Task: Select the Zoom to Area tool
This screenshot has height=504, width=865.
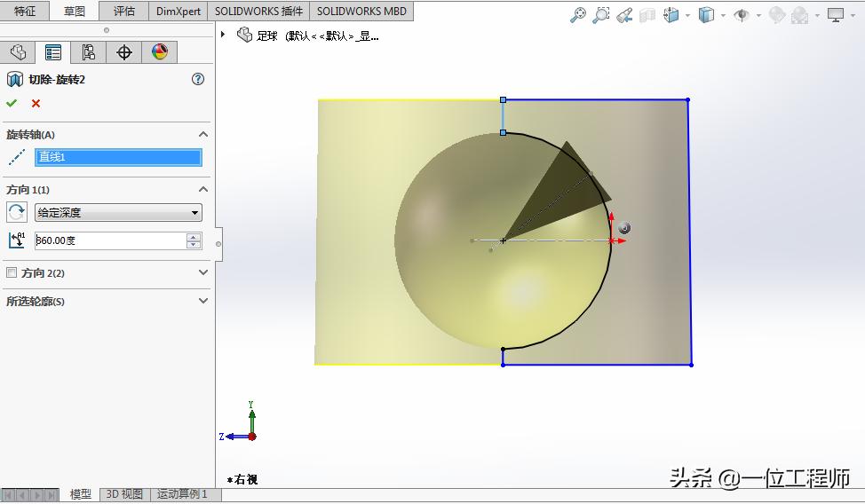Action: [x=601, y=15]
